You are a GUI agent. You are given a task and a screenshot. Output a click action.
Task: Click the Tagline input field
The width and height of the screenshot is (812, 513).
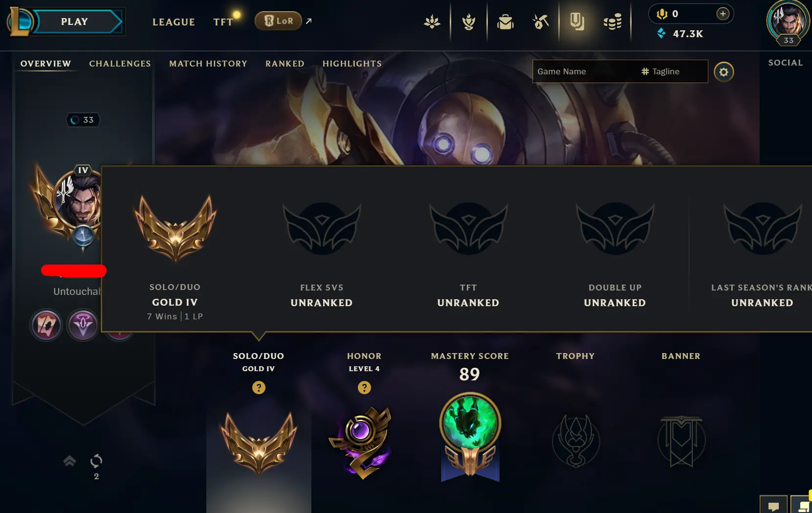673,71
